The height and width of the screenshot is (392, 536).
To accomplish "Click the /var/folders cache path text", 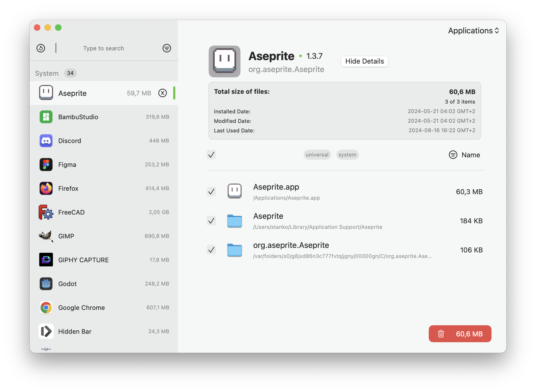I will (x=342, y=256).
